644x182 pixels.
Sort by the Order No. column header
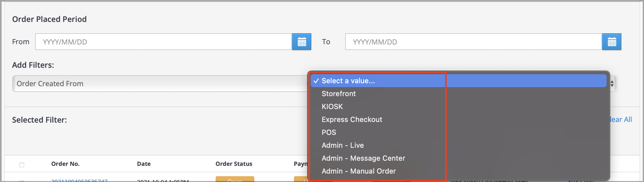pyautogui.click(x=65, y=164)
